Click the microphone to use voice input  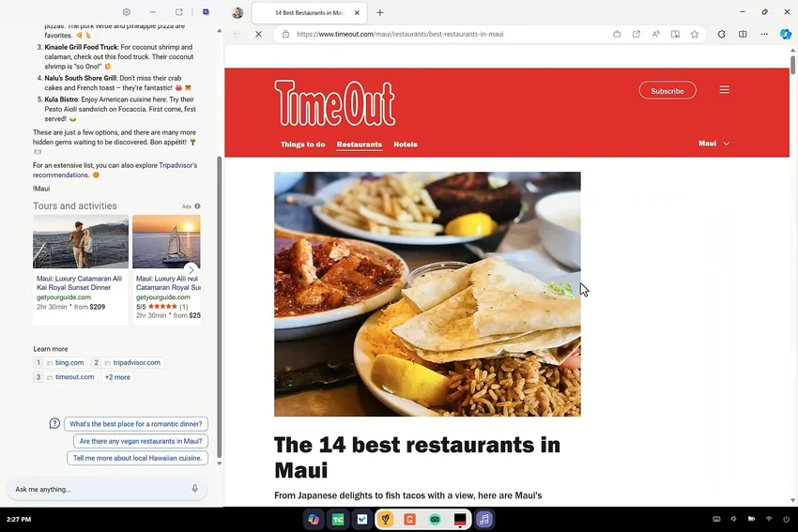194,488
